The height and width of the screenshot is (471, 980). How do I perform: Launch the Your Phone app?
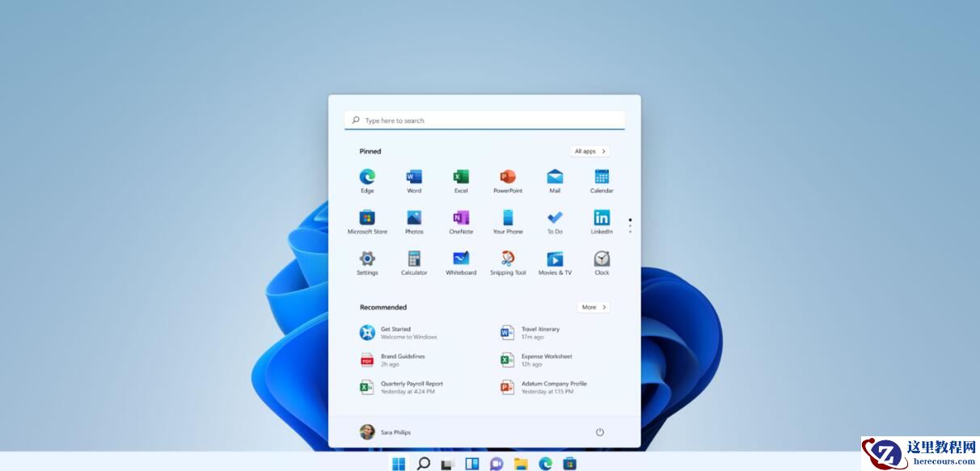[x=508, y=221]
